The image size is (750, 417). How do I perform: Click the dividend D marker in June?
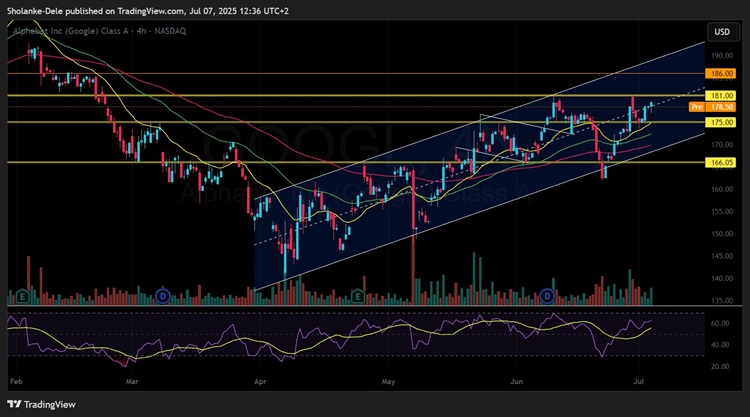pyautogui.click(x=547, y=296)
